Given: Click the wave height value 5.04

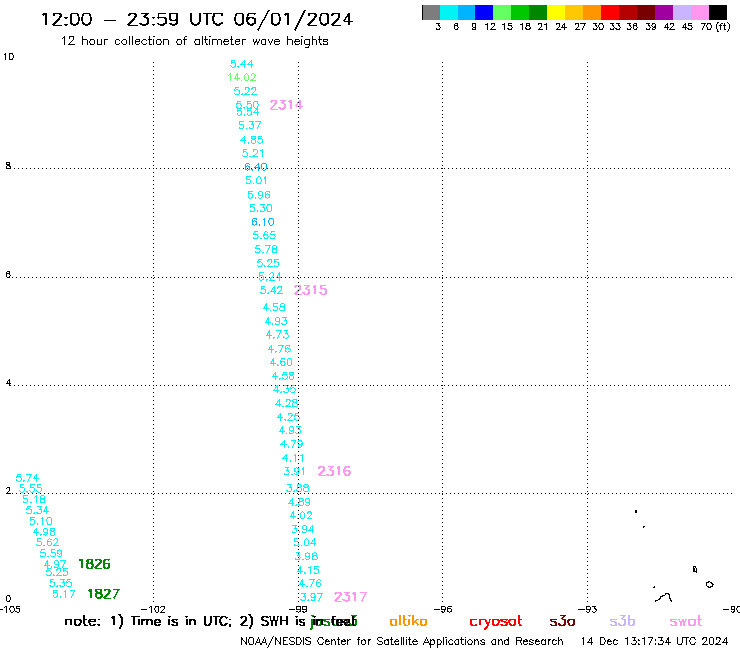Looking at the screenshot, I should pyautogui.click(x=305, y=543).
